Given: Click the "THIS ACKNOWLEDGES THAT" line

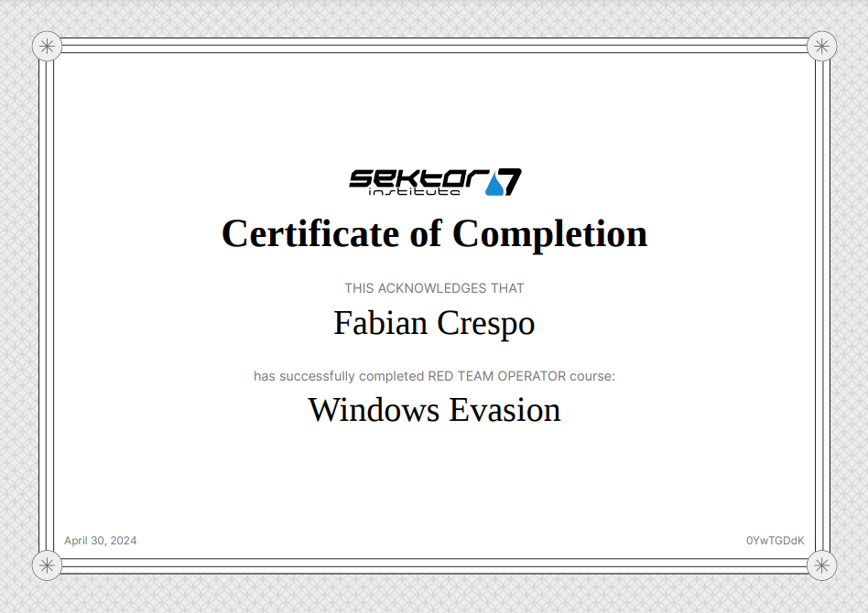Looking at the screenshot, I should [x=434, y=288].
